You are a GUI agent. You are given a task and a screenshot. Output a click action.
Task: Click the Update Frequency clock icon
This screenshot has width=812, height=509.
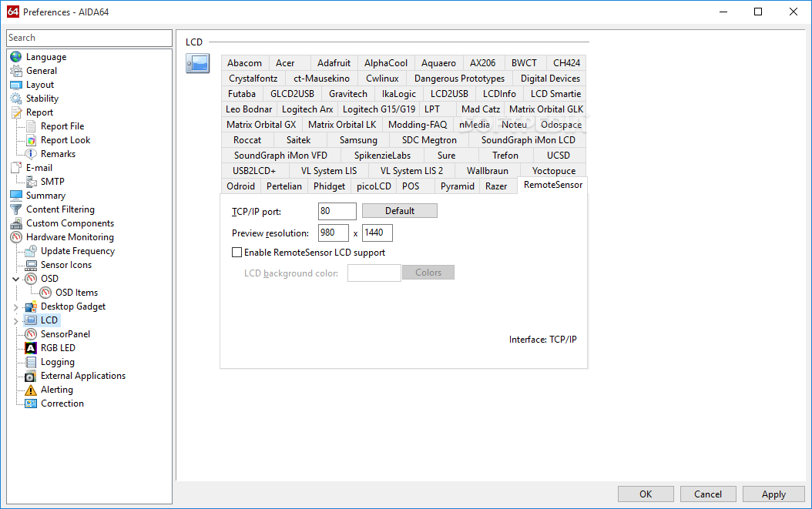click(x=31, y=251)
